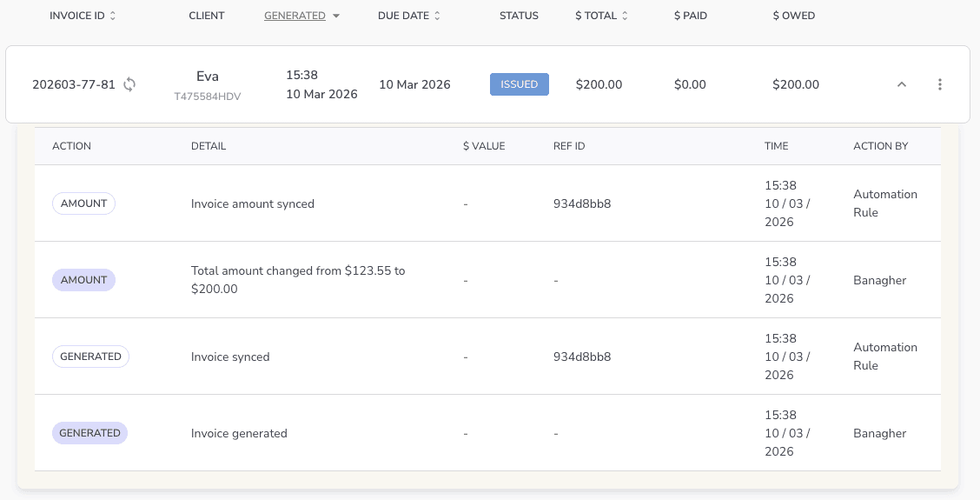Click the Client column header
Viewport: 980px width, 500px height.
pos(207,16)
